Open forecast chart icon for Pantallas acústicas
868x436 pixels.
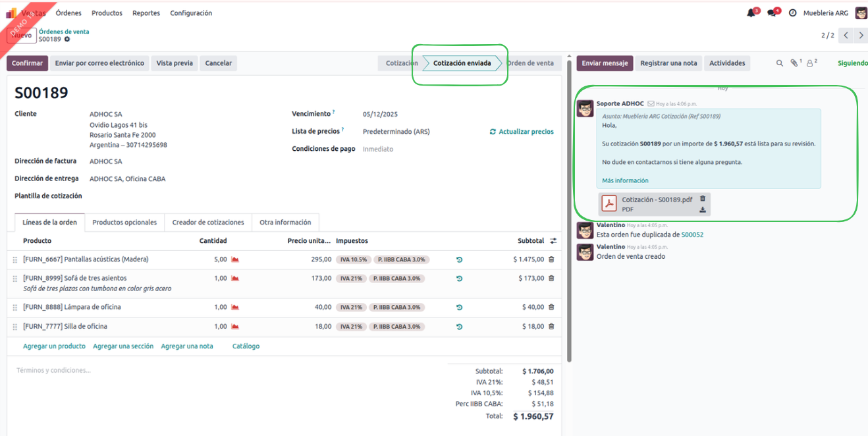pos(235,259)
